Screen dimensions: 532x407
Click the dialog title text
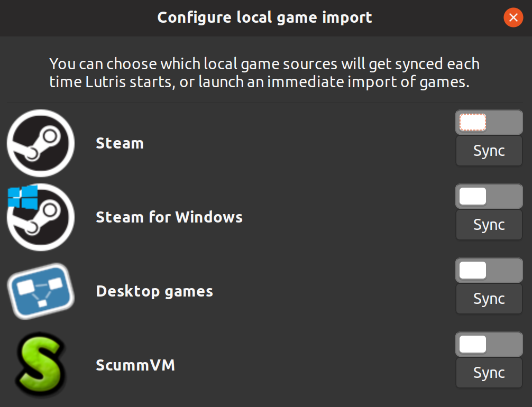coord(264,17)
